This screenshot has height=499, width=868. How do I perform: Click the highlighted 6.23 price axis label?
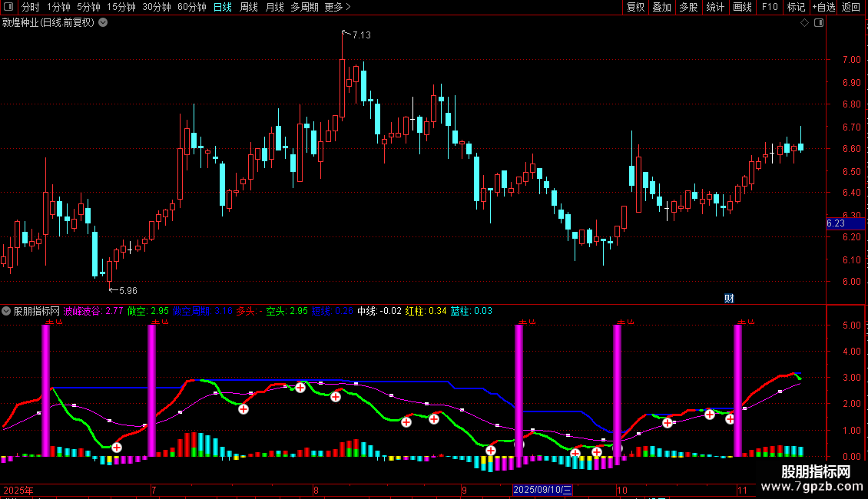pos(845,223)
